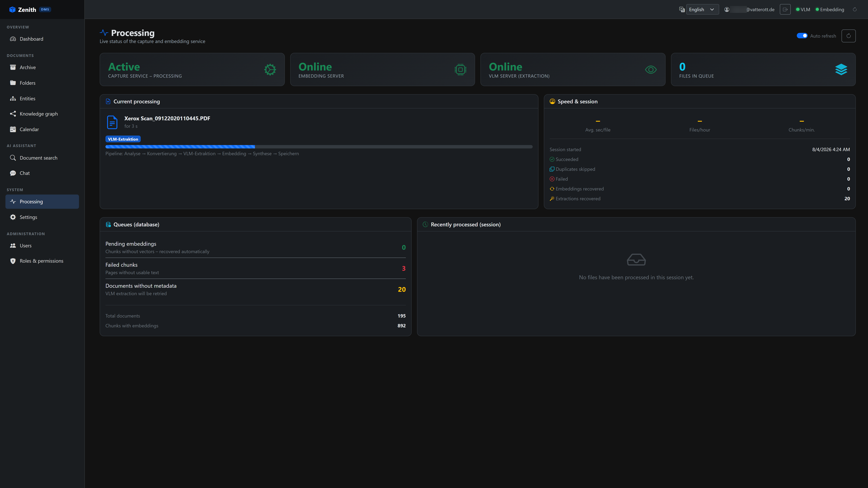The height and width of the screenshot is (488, 868).
Task: Click the manual refresh button beside Auto refresh
Action: [849, 36]
